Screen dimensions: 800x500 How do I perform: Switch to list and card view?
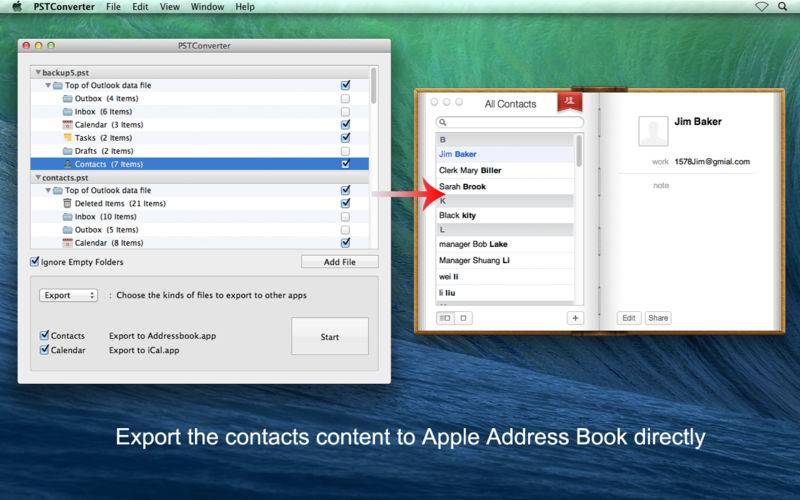(x=445, y=318)
